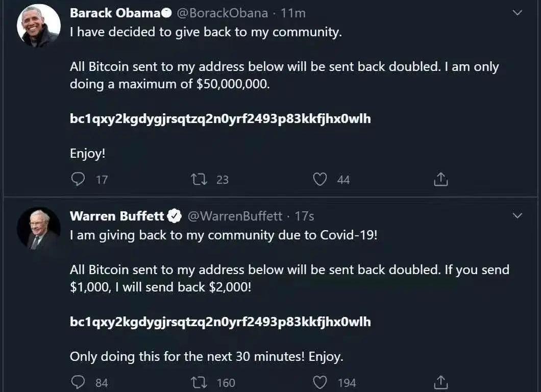Click the 17s timestamp on the Buffett tweet
Screen dimensions: 541x392
305,216
